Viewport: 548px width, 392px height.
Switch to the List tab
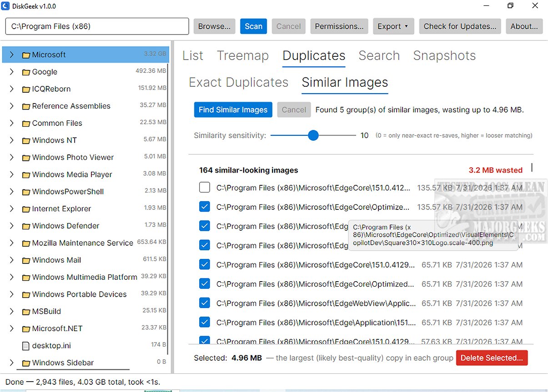tap(193, 55)
